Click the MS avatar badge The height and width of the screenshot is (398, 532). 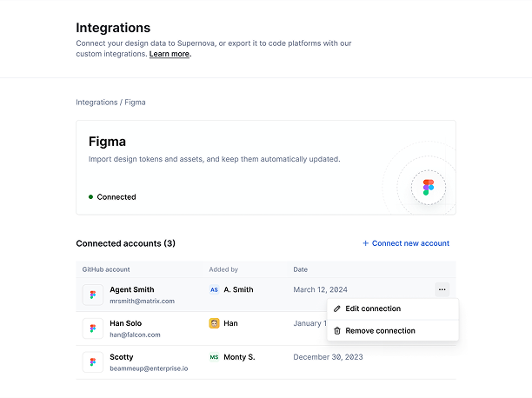click(214, 357)
